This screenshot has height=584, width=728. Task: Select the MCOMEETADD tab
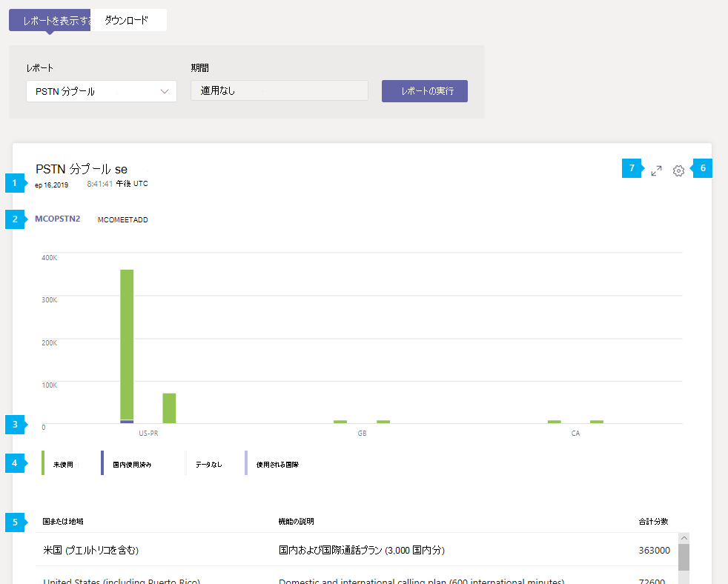(122, 219)
